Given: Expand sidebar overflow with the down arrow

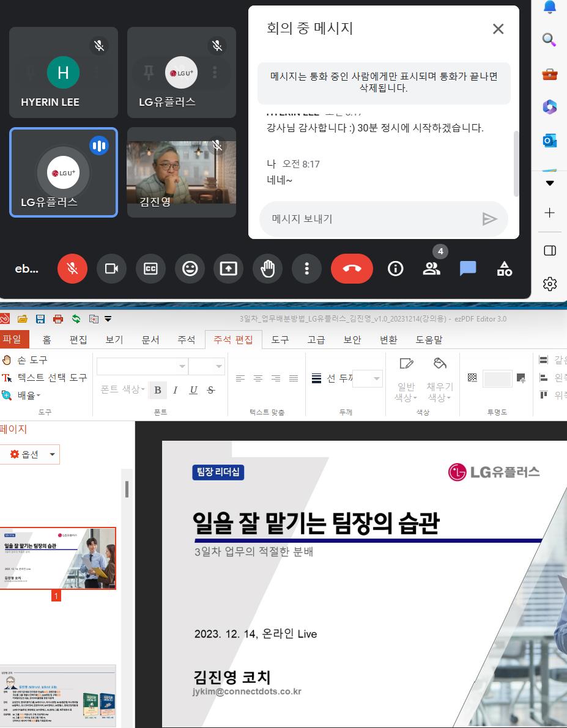Looking at the screenshot, I should [x=550, y=183].
